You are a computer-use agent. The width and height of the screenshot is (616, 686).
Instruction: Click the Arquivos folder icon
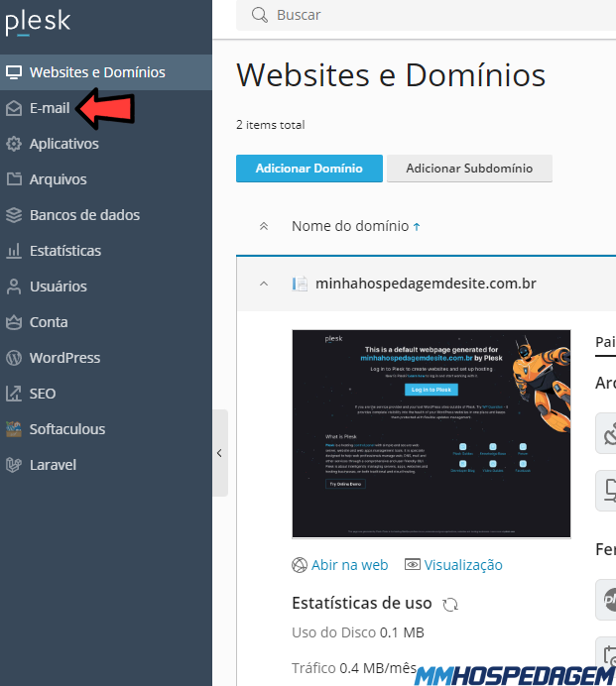(x=14, y=179)
